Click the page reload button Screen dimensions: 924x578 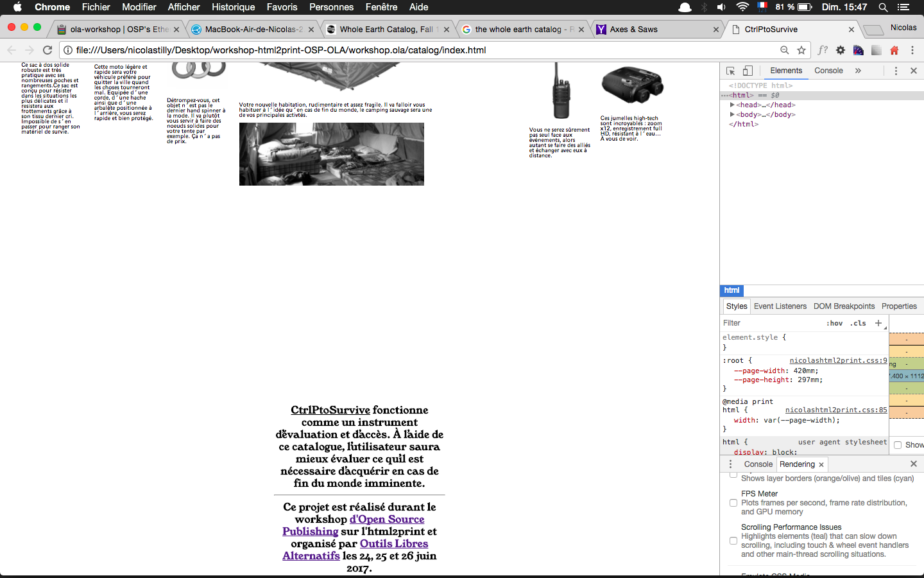point(47,50)
